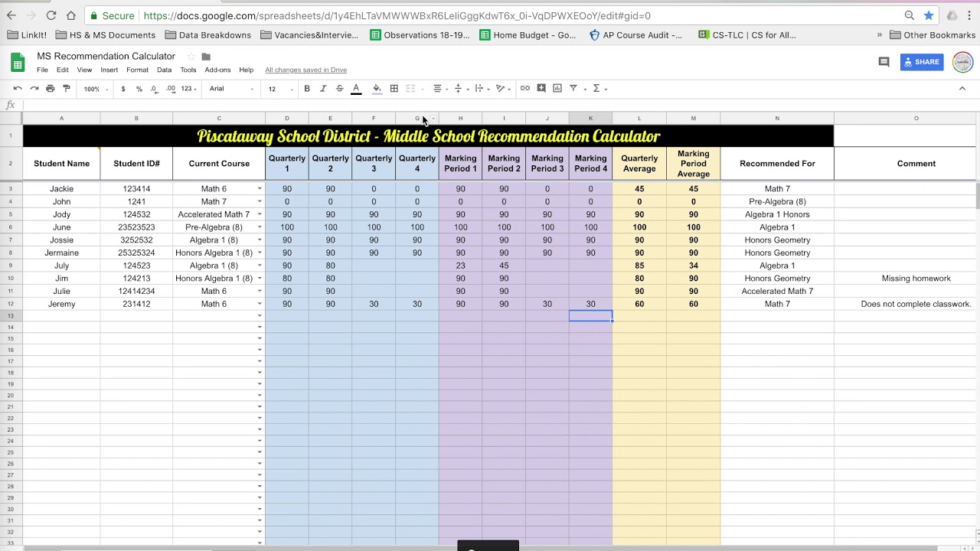
Task: Toggle bold formatting
Action: point(307,89)
